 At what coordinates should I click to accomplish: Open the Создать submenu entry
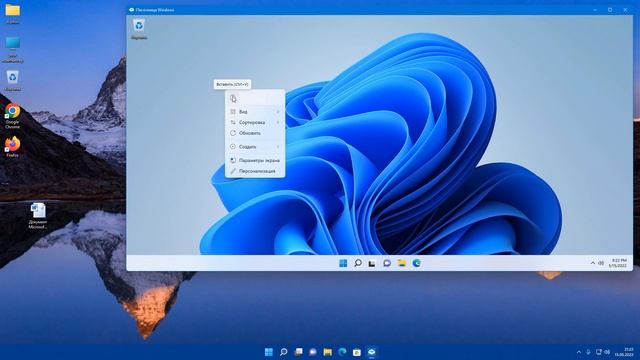click(255, 147)
